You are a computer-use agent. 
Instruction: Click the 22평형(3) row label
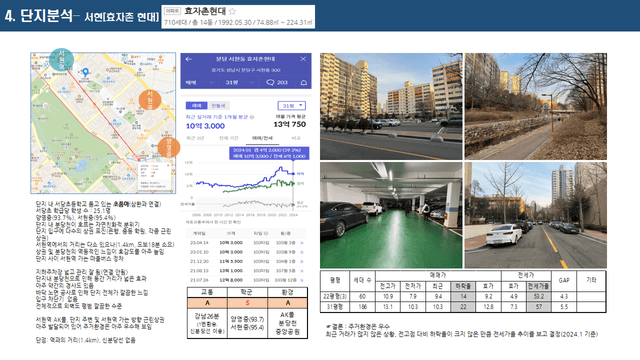click(x=335, y=297)
